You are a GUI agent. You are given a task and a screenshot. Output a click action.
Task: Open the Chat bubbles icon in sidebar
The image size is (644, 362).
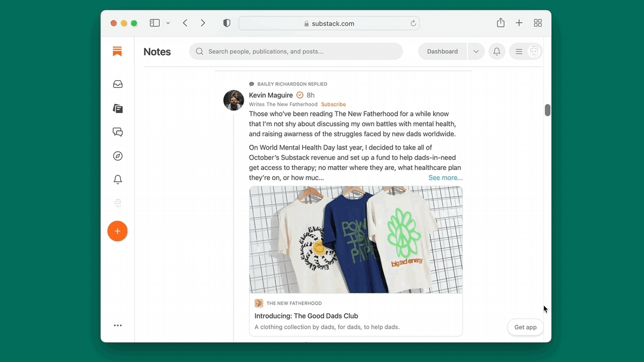pos(118,132)
